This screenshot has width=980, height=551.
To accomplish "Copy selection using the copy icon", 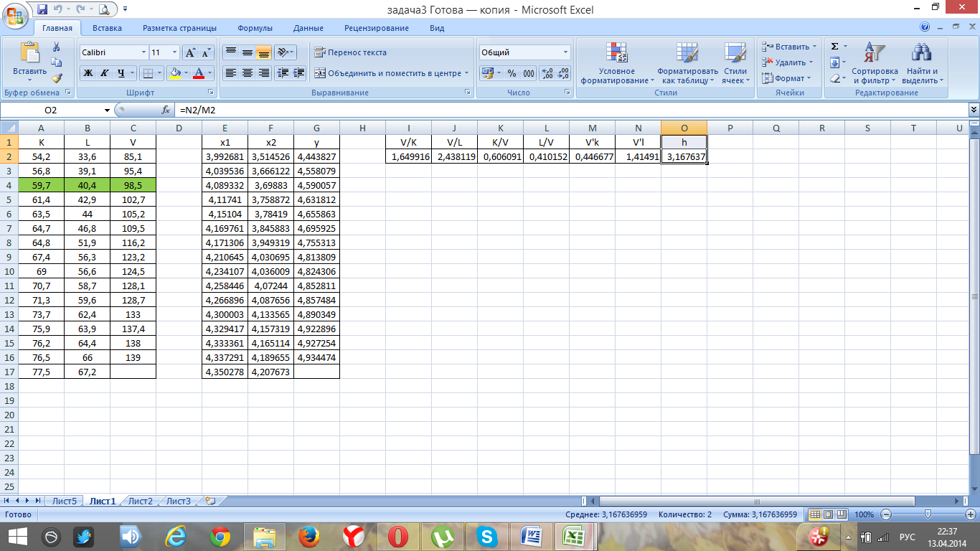I will click(57, 62).
